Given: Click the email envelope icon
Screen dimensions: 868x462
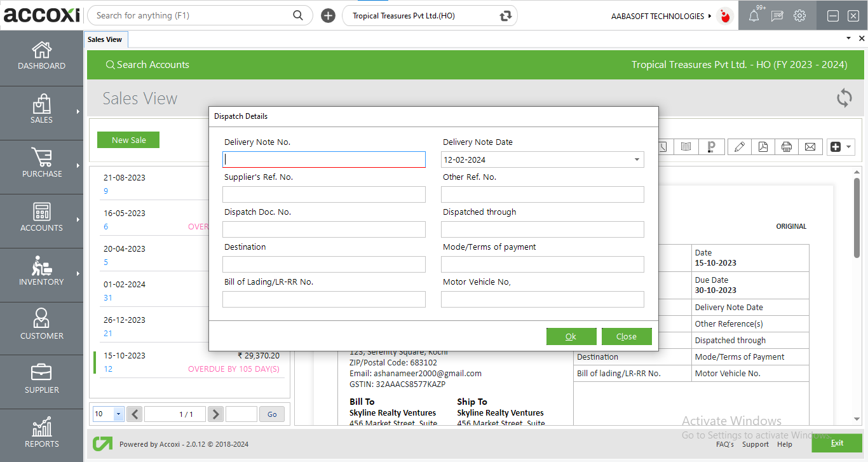Looking at the screenshot, I should click(x=810, y=147).
